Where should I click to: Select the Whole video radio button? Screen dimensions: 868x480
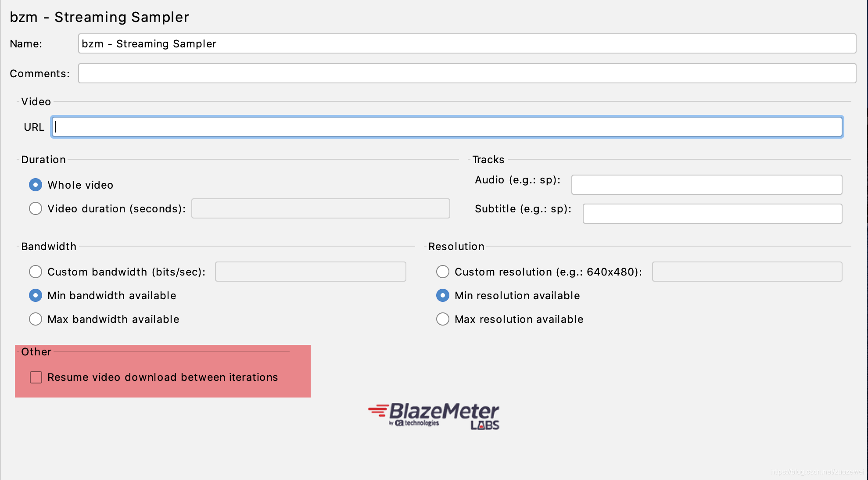[36, 185]
